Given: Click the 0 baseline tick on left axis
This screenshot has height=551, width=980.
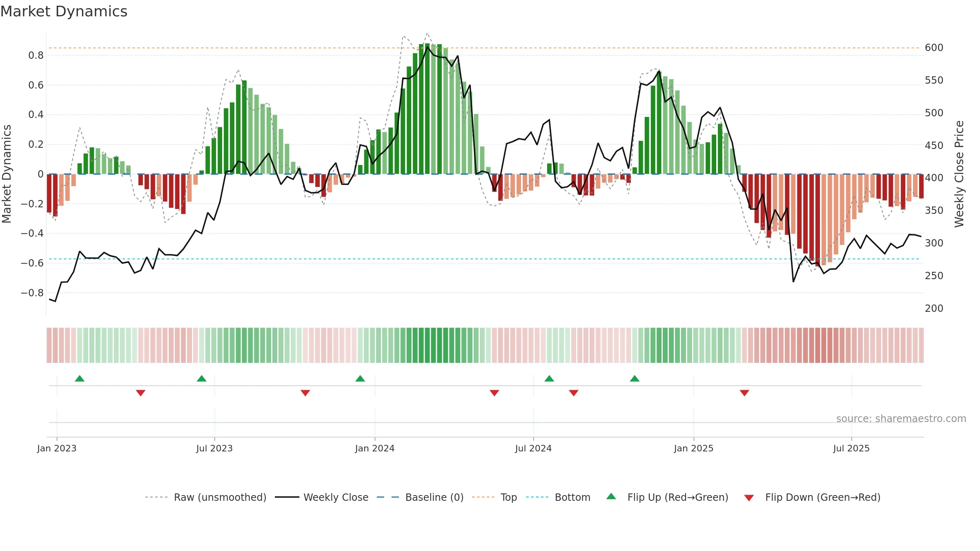Looking at the screenshot, I should click(40, 174).
